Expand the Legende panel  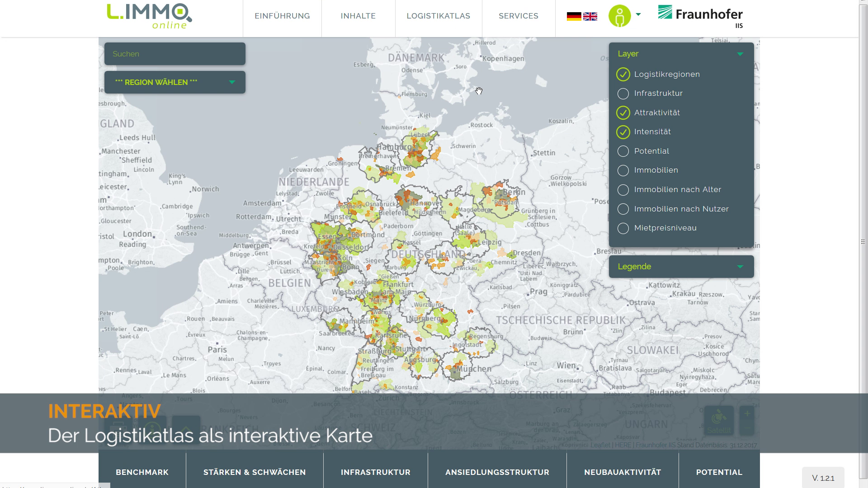(x=681, y=267)
